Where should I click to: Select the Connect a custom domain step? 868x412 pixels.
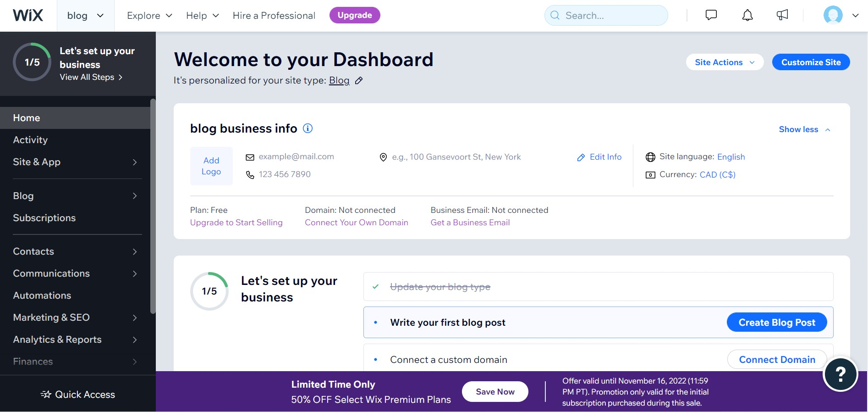click(598, 358)
